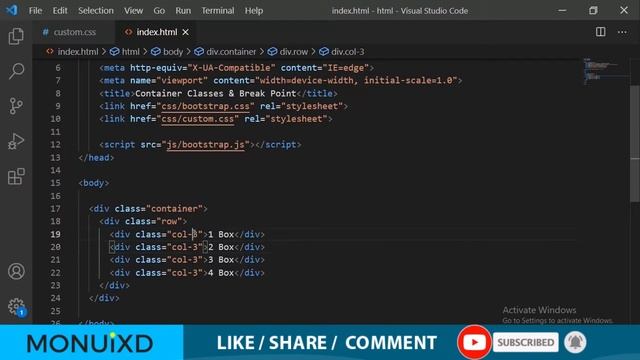Image resolution: width=640 pixels, height=360 pixels.
Task: Click line number 19 in gutter
Action: pos(56,234)
